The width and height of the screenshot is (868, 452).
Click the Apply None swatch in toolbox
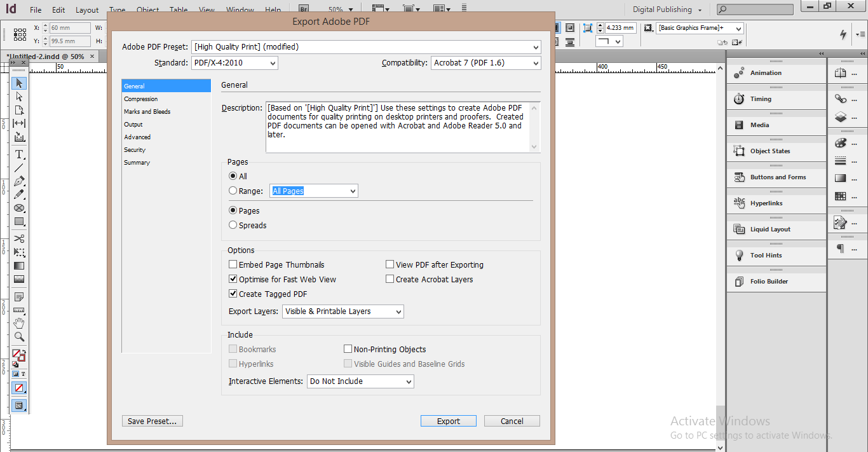pyautogui.click(x=19, y=388)
